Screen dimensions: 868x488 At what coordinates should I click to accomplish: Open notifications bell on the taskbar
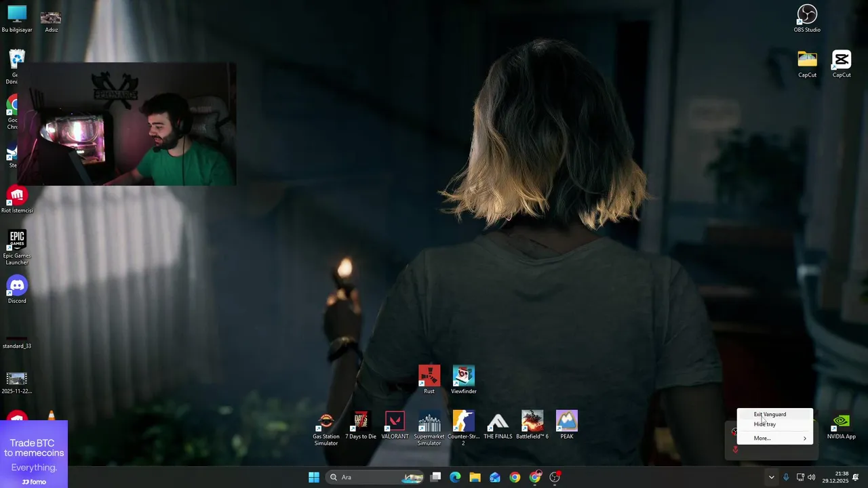pos(856,477)
